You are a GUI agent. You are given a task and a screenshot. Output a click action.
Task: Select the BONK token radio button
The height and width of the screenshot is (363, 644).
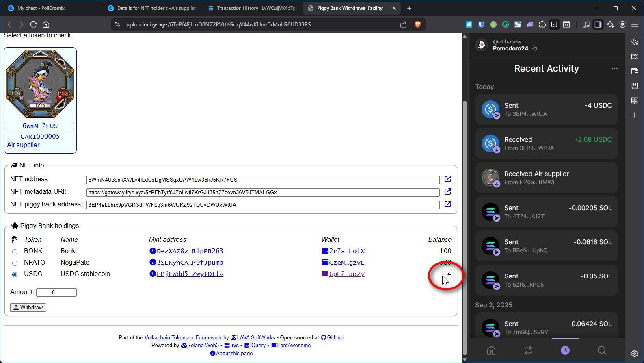pyautogui.click(x=15, y=252)
